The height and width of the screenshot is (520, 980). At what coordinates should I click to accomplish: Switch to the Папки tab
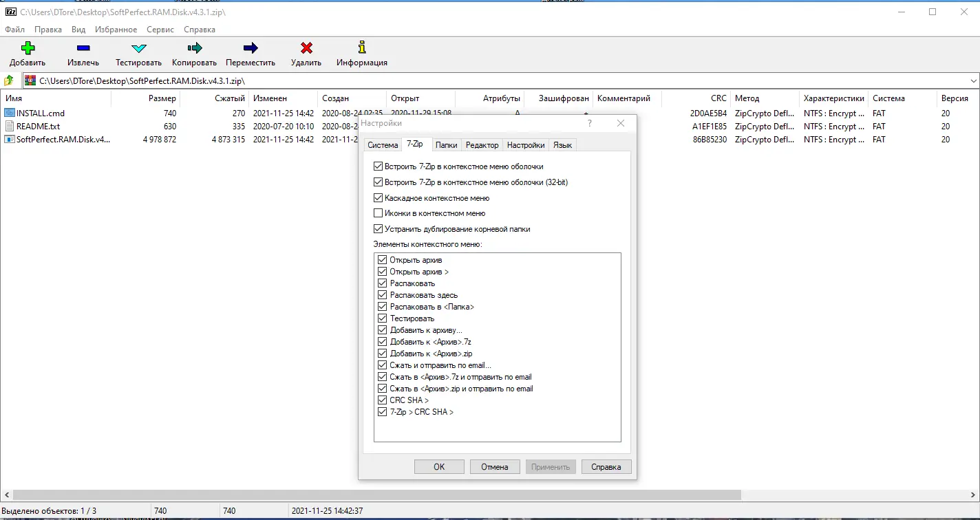pos(447,145)
